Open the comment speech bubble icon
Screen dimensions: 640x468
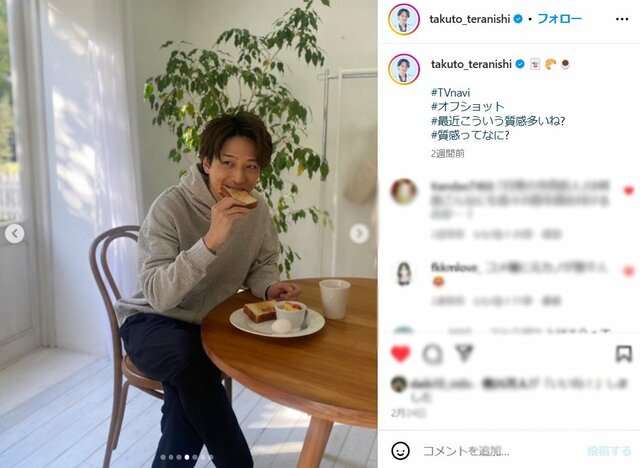click(x=432, y=354)
